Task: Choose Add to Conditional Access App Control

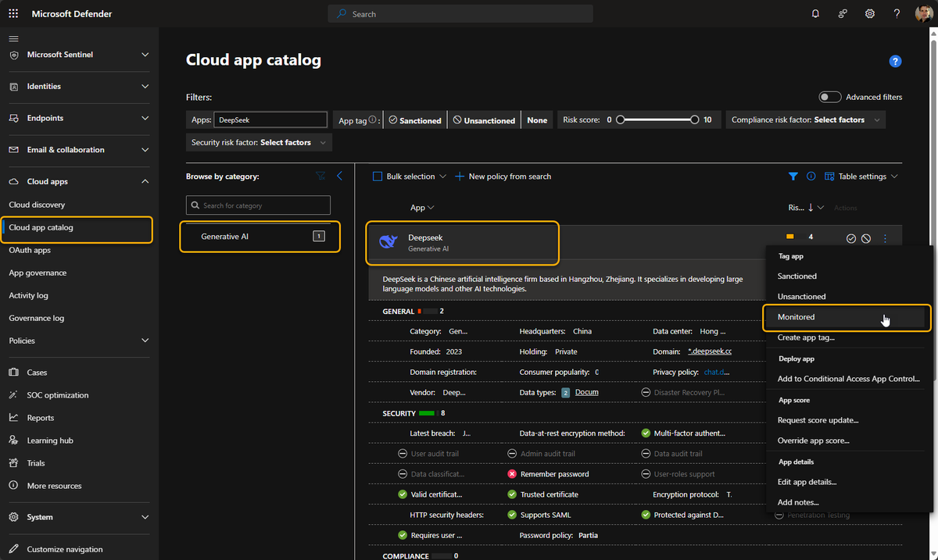Action: (848, 379)
